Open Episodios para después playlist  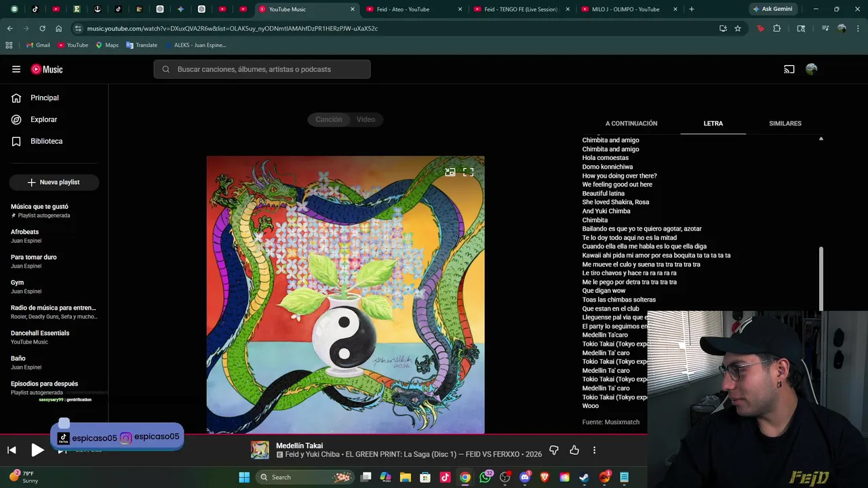pos(54,388)
